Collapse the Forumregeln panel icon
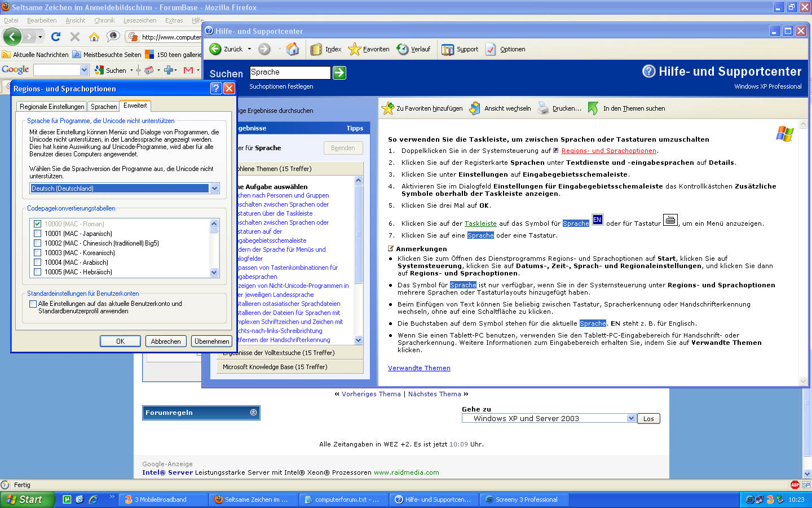Image resolution: width=812 pixels, height=508 pixels. tap(253, 413)
